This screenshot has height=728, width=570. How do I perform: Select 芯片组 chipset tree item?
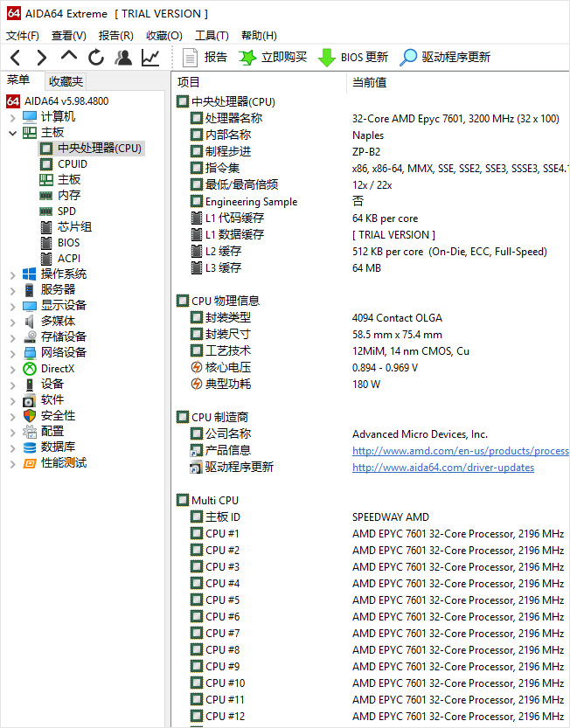pyautogui.click(x=66, y=227)
